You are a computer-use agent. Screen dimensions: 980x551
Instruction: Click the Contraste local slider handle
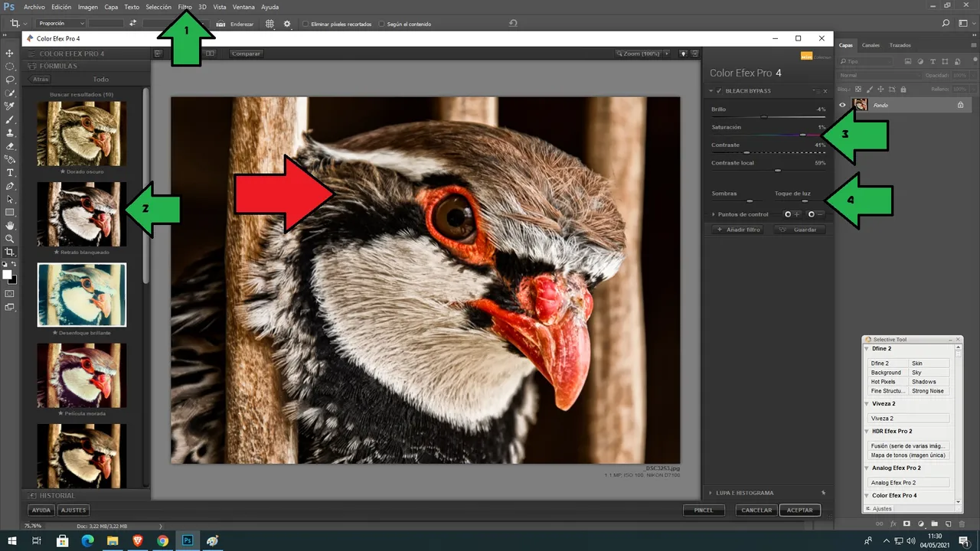click(x=778, y=170)
